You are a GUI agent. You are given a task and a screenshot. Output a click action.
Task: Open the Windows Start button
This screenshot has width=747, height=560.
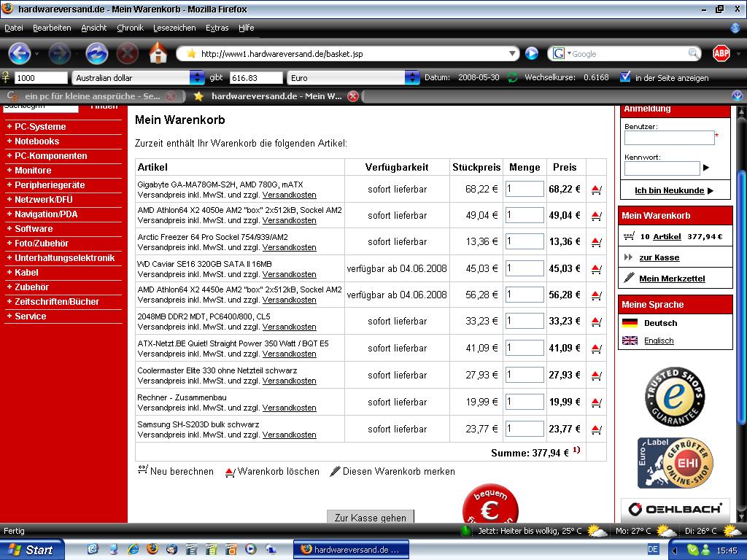tap(32, 550)
